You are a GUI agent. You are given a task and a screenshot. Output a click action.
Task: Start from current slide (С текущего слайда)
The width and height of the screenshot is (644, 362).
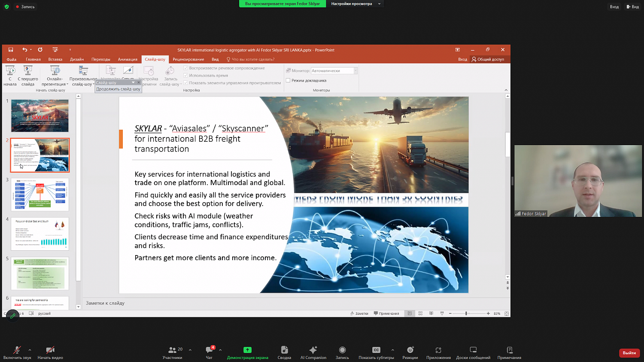pos(28,76)
